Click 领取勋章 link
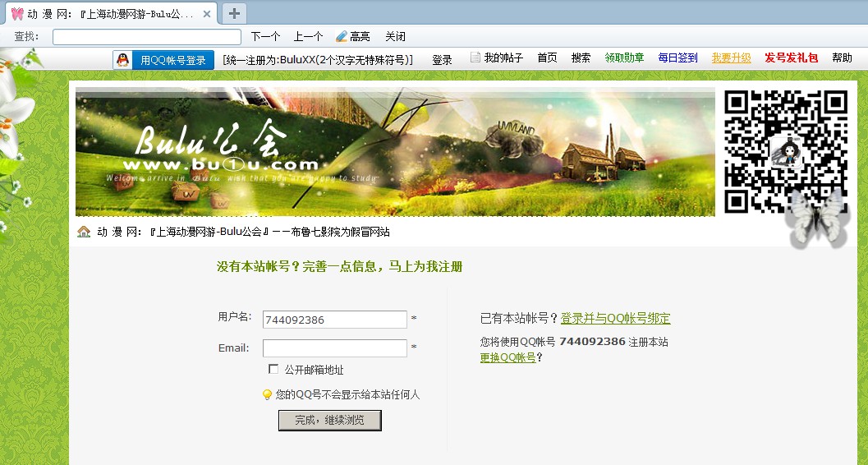The height and width of the screenshot is (465, 868). [624, 58]
